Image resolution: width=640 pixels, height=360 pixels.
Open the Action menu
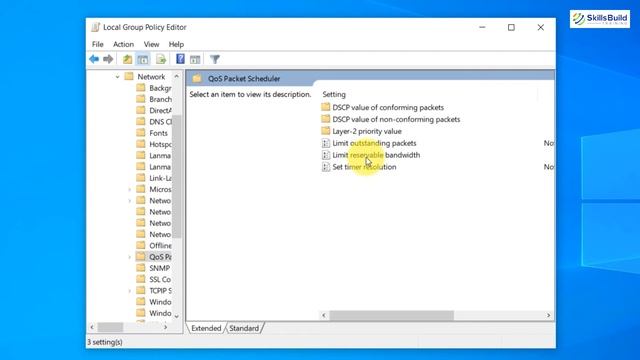123,44
